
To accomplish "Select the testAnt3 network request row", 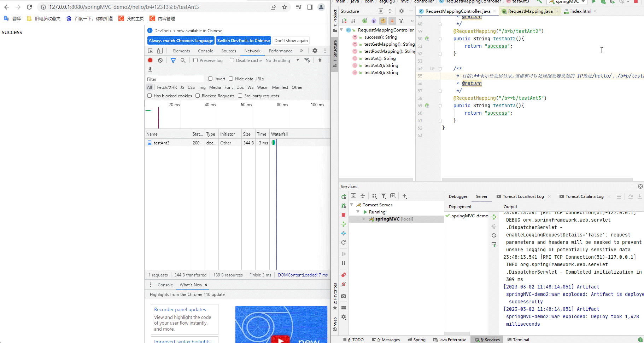I will 238,143.
